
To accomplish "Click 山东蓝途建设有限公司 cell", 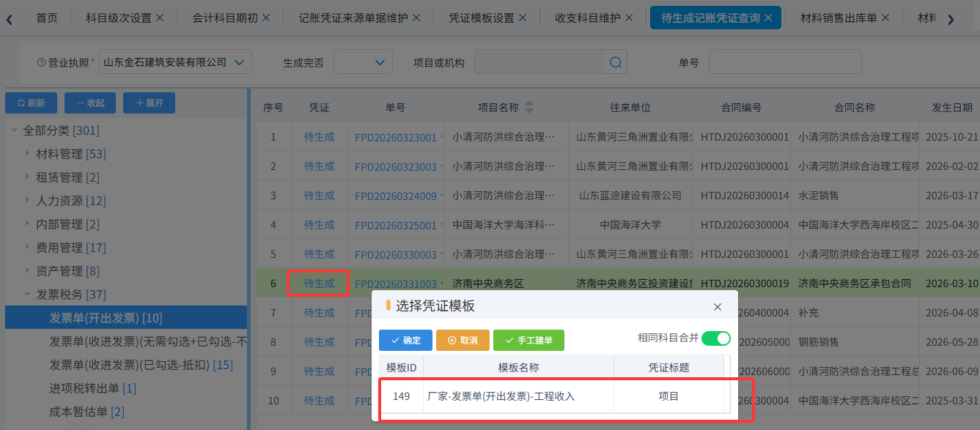I will point(630,196).
